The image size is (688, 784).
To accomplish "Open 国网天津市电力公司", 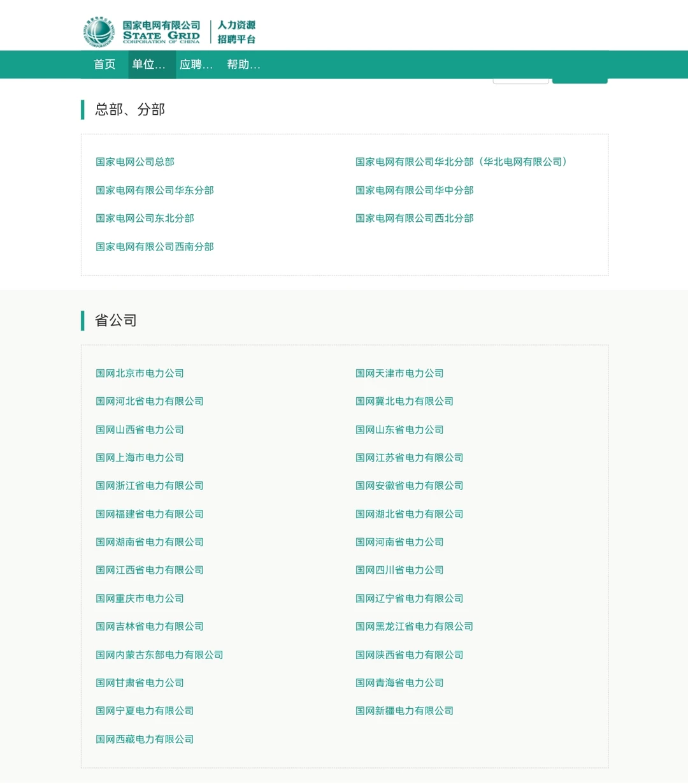I will click(x=399, y=373).
